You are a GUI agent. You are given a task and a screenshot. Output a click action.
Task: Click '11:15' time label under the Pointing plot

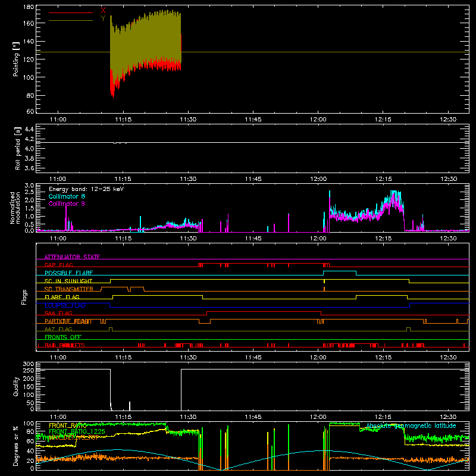pos(123,120)
